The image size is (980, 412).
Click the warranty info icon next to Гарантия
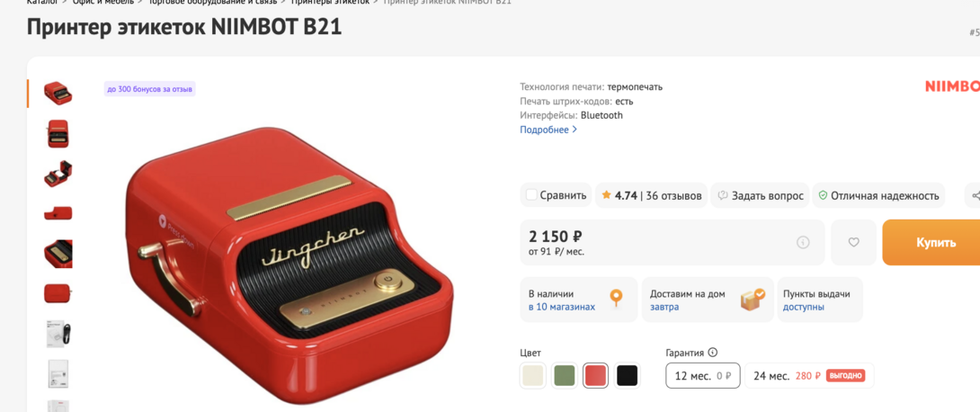pos(712,352)
